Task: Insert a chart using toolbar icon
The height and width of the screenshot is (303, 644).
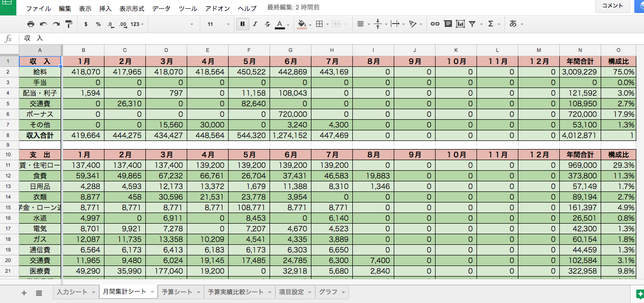Action: [460, 24]
